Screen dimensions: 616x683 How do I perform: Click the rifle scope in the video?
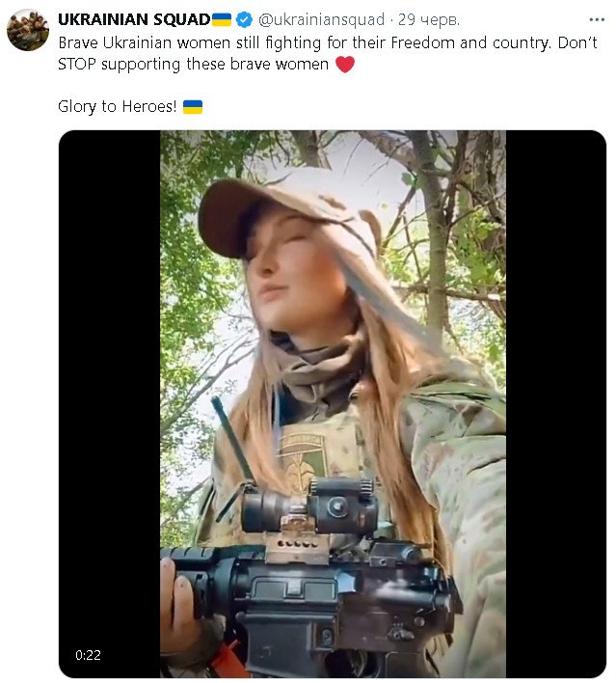point(310,506)
